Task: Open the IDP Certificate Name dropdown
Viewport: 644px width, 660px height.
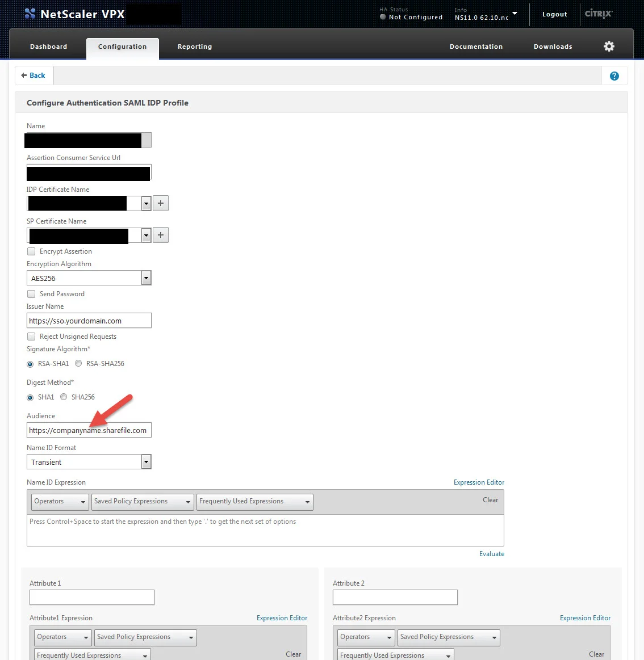Action: click(146, 204)
